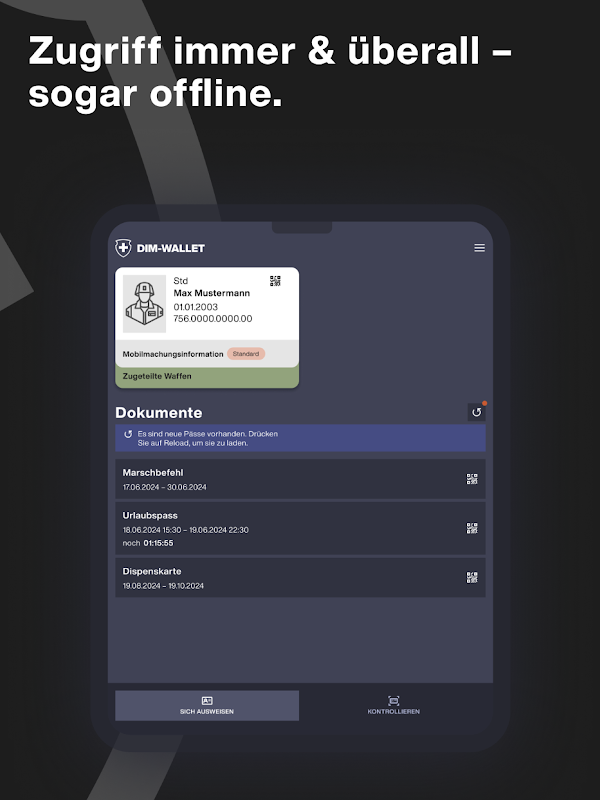Tap the new passes reload banner
Screen dimensions: 600x800
click(x=300, y=438)
